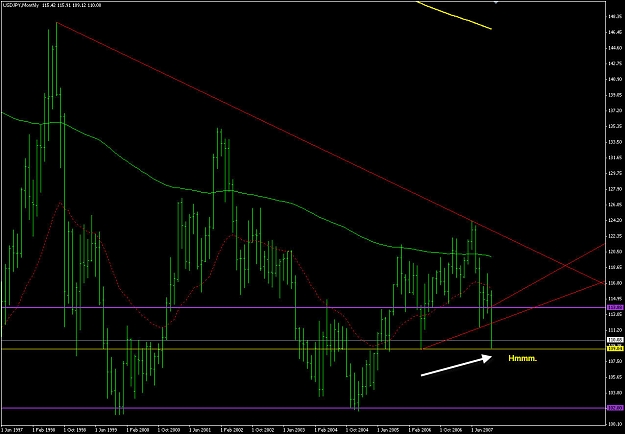Click the 137.20 price scale label
The height and width of the screenshot is (434, 625).
(616, 110)
